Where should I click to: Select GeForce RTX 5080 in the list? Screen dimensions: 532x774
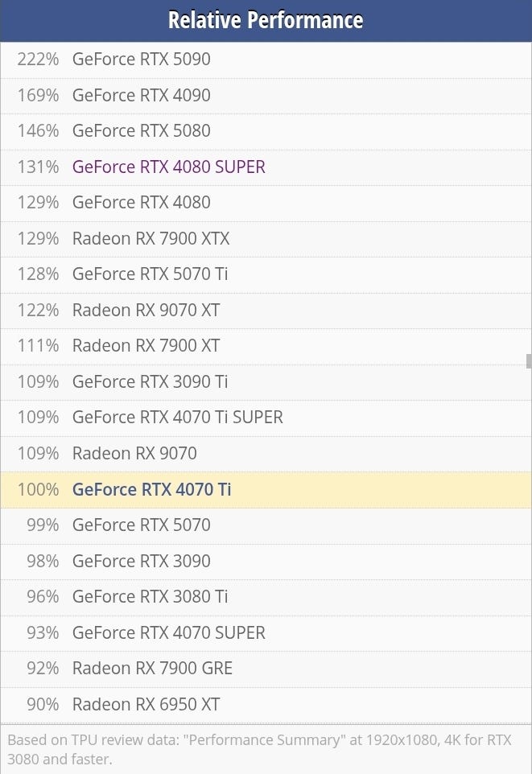[142, 131]
